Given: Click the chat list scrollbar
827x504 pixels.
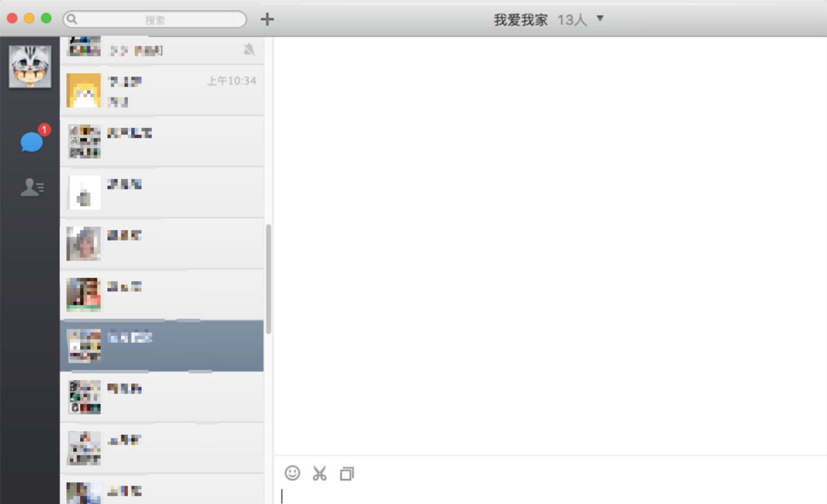Looking at the screenshot, I should (x=269, y=278).
